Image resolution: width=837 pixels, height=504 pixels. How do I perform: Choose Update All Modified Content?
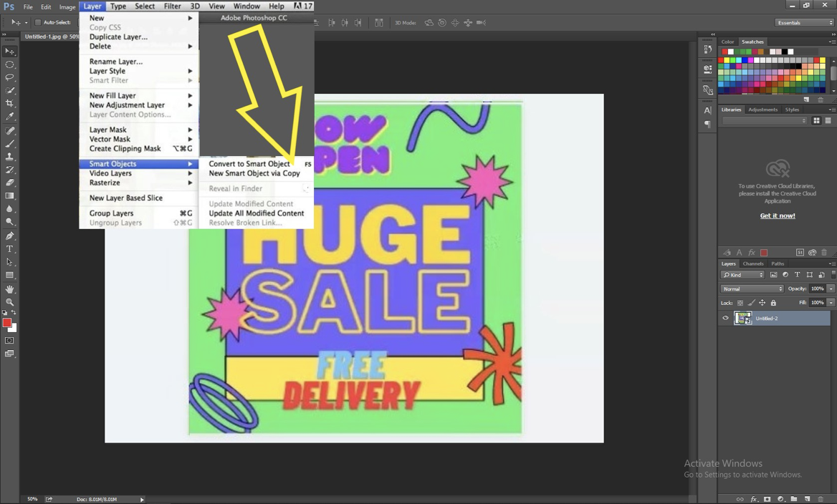coord(256,213)
